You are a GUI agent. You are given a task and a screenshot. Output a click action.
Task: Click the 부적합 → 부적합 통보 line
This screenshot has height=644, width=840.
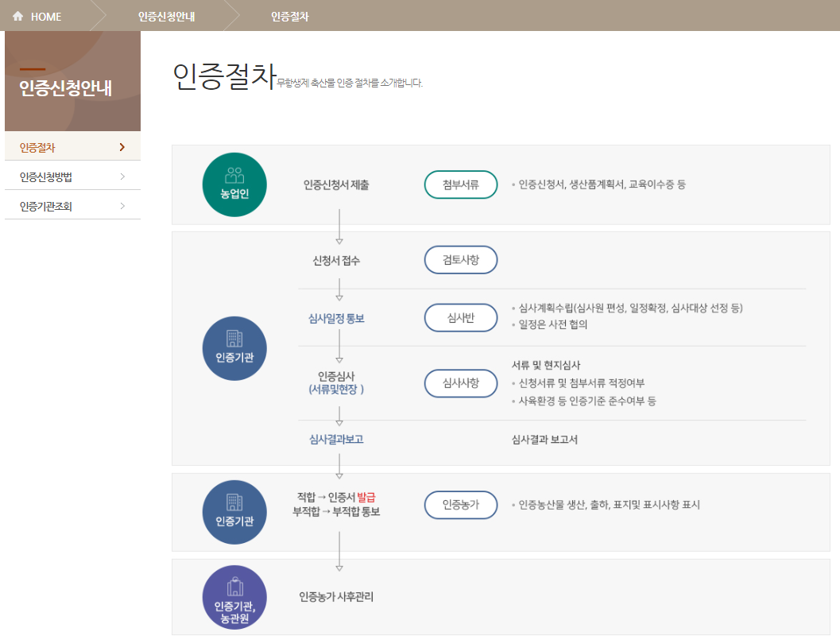pyautogui.click(x=336, y=512)
